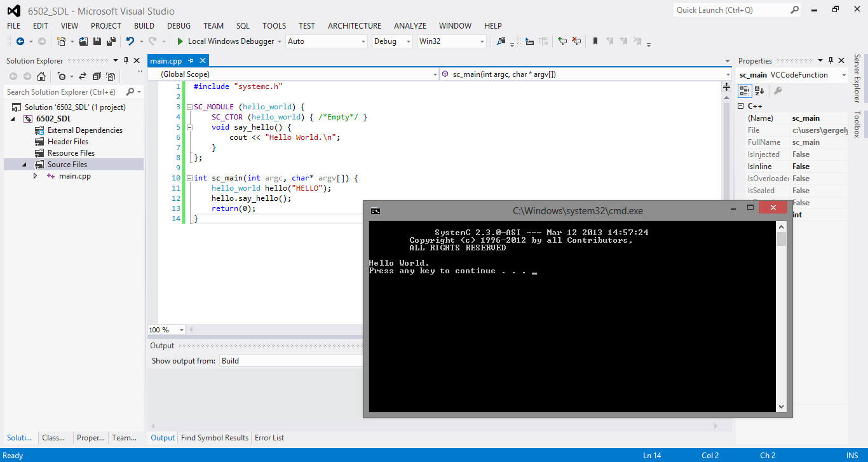Toggle auto-hide pin on Solution Explorer

pos(126,60)
